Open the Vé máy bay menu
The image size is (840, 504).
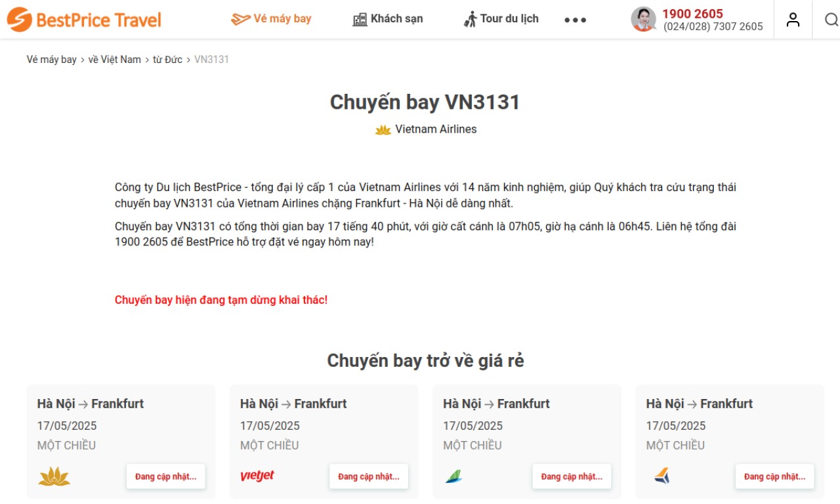(x=272, y=19)
